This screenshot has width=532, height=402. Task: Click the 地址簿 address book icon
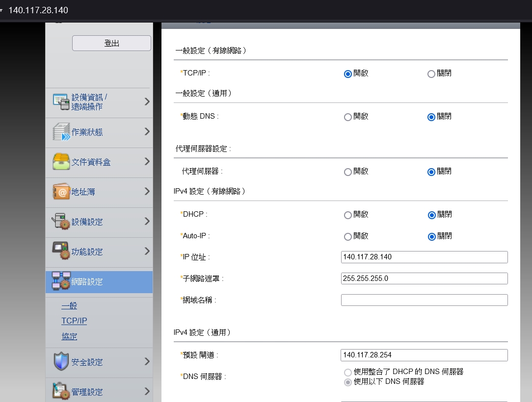[61, 192]
